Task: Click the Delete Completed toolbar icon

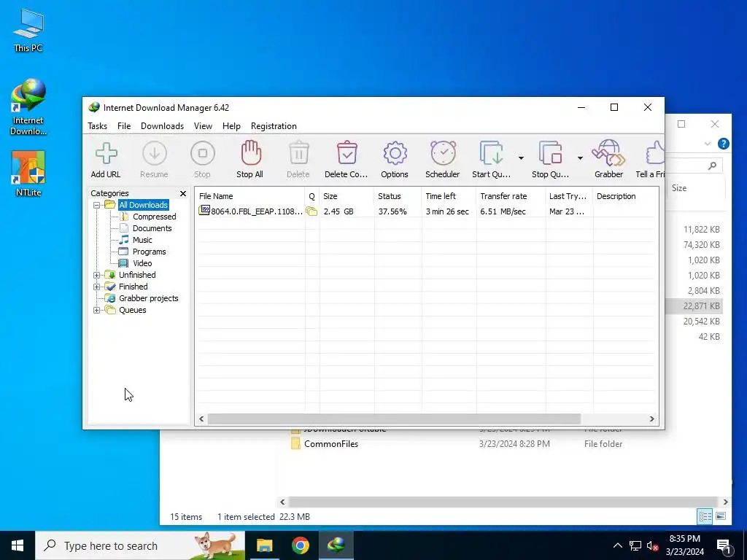Action: pos(347,153)
